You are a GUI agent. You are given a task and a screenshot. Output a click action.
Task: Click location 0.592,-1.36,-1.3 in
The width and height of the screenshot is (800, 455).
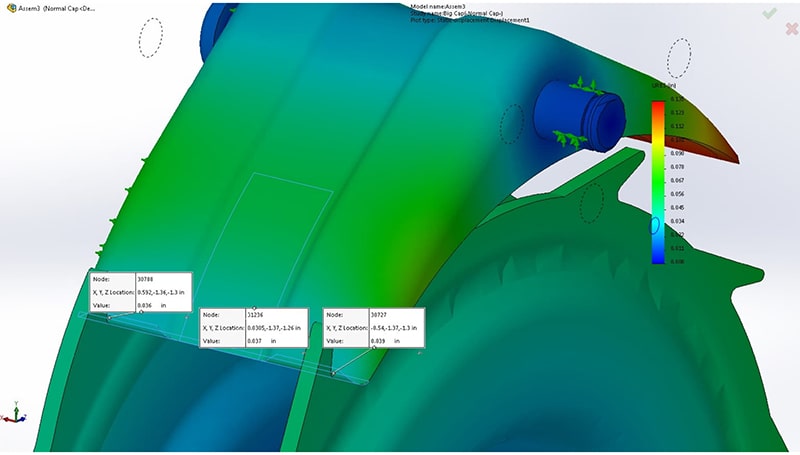pos(161,292)
